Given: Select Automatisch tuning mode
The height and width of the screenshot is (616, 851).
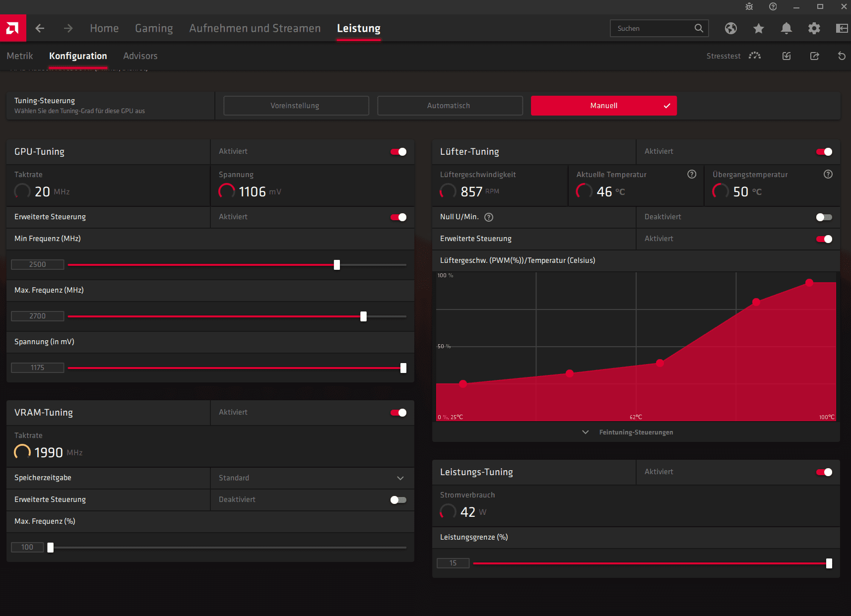Looking at the screenshot, I should 450,106.
